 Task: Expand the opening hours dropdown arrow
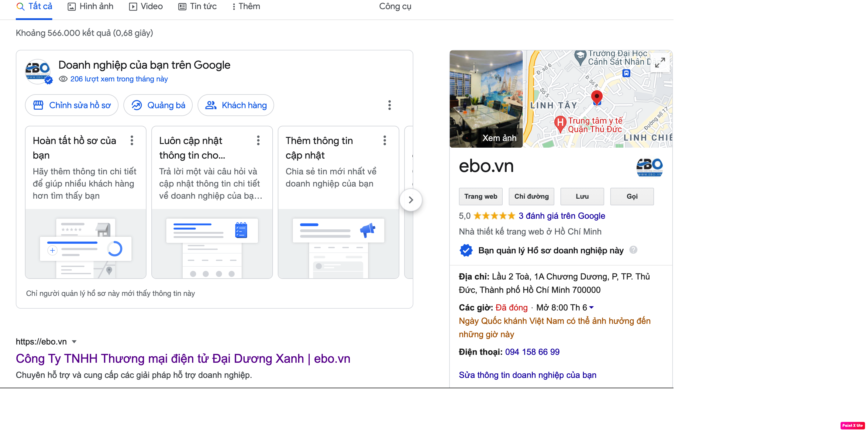coord(591,308)
